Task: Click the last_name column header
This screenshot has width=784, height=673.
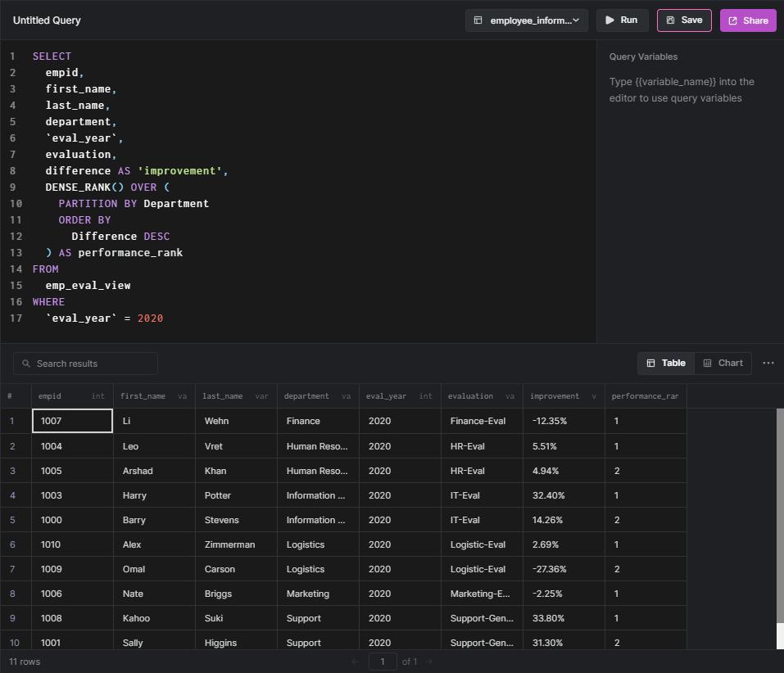Action: (236, 396)
